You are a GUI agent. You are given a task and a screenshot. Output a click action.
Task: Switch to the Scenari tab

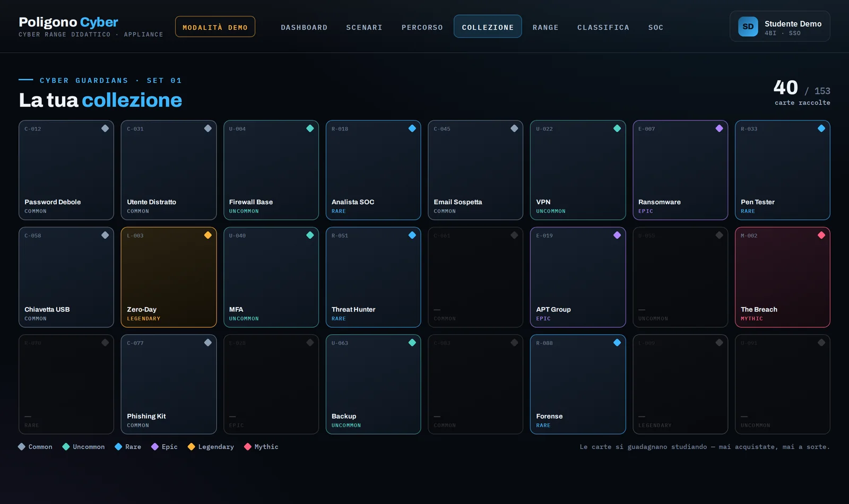[x=364, y=27]
